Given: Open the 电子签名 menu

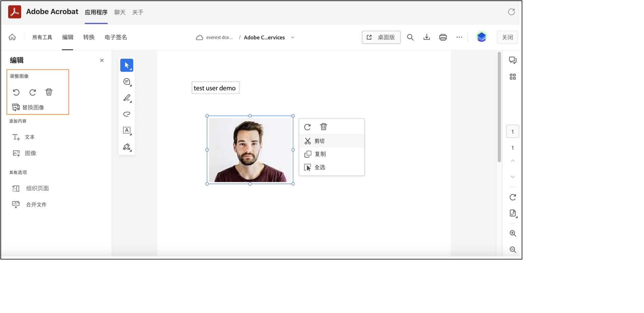Looking at the screenshot, I should (116, 37).
